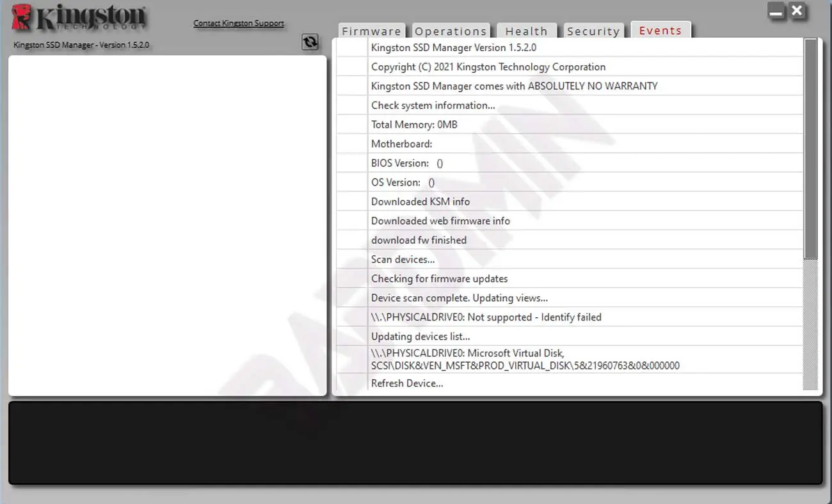Switch to the Firmware tab
The width and height of the screenshot is (832, 504).
(371, 31)
